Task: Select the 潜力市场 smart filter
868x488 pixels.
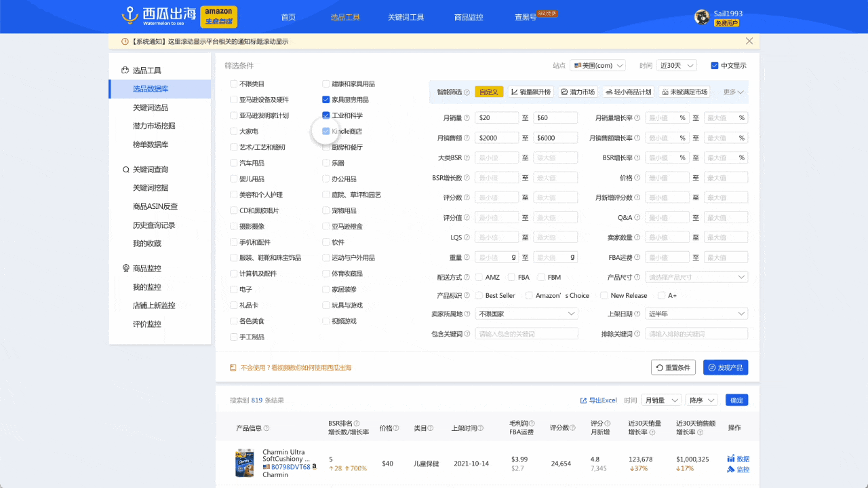Action: (x=578, y=92)
